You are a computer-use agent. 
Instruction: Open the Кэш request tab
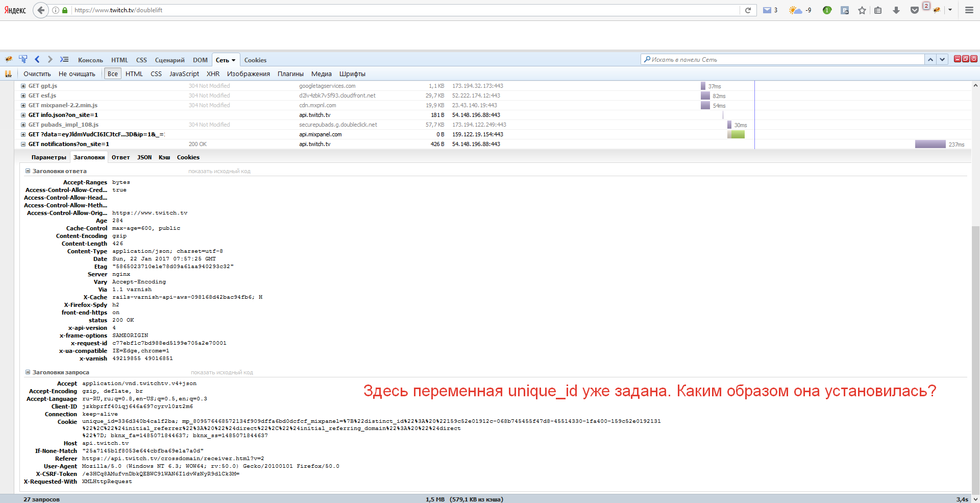point(164,158)
